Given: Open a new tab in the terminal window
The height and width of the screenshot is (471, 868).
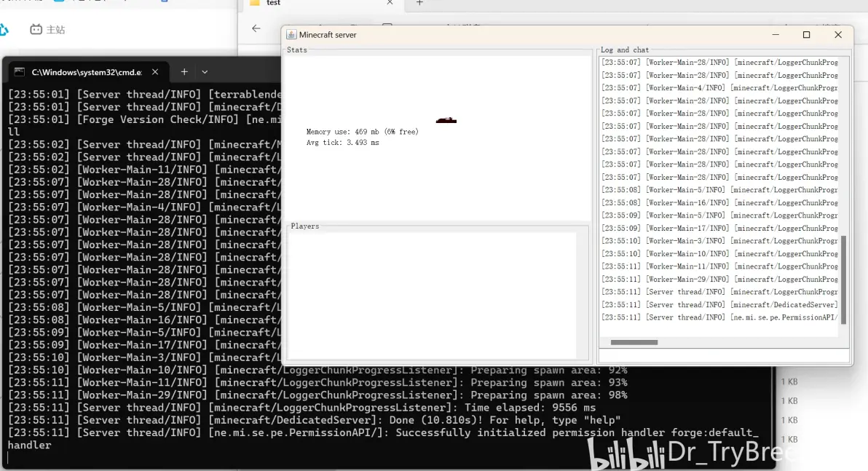Looking at the screenshot, I should pyautogui.click(x=184, y=72).
